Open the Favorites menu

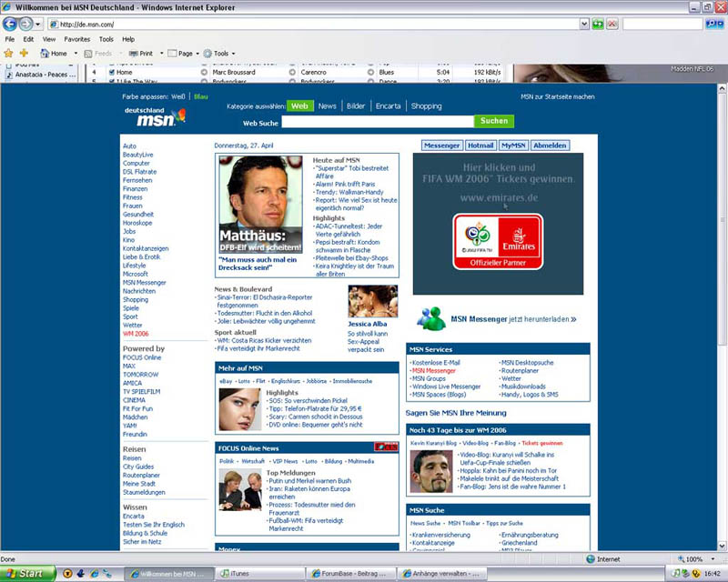click(77, 39)
